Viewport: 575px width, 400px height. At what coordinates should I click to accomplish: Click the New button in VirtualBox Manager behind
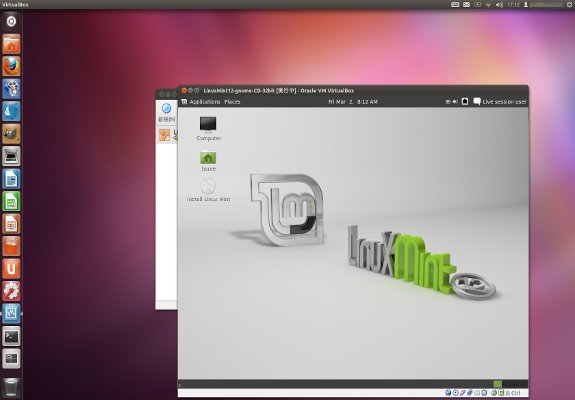pos(166,113)
